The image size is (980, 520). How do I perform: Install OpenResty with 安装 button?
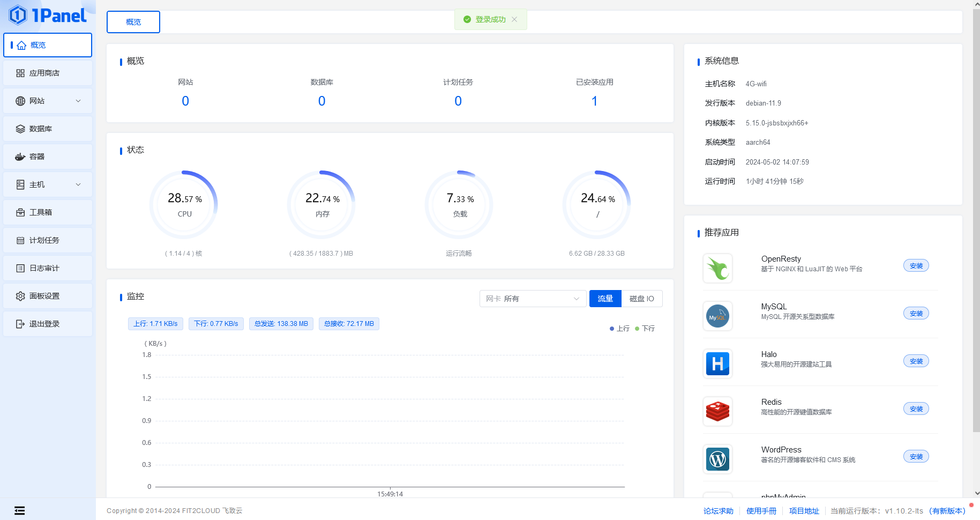(916, 266)
